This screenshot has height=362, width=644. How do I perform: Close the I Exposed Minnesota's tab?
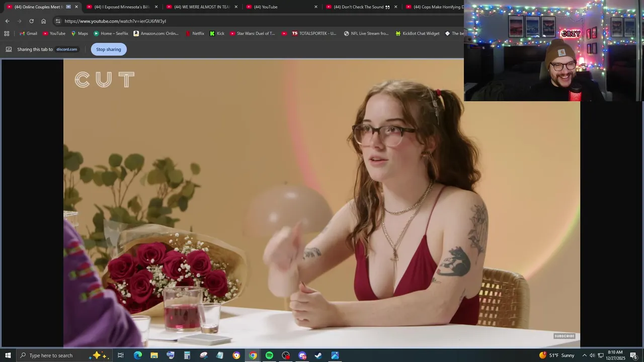pyautogui.click(x=156, y=7)
